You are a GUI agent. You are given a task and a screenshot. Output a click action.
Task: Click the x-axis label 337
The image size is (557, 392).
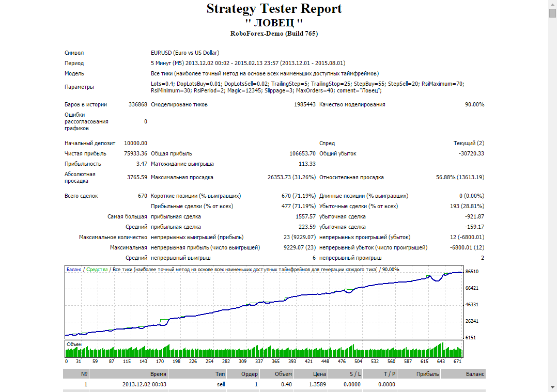point(259,362)
